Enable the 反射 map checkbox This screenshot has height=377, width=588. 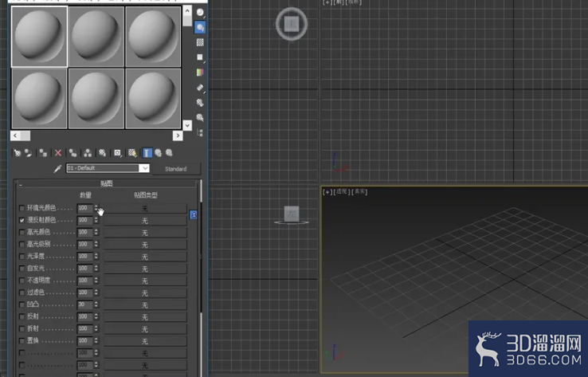tap(22, 316)
